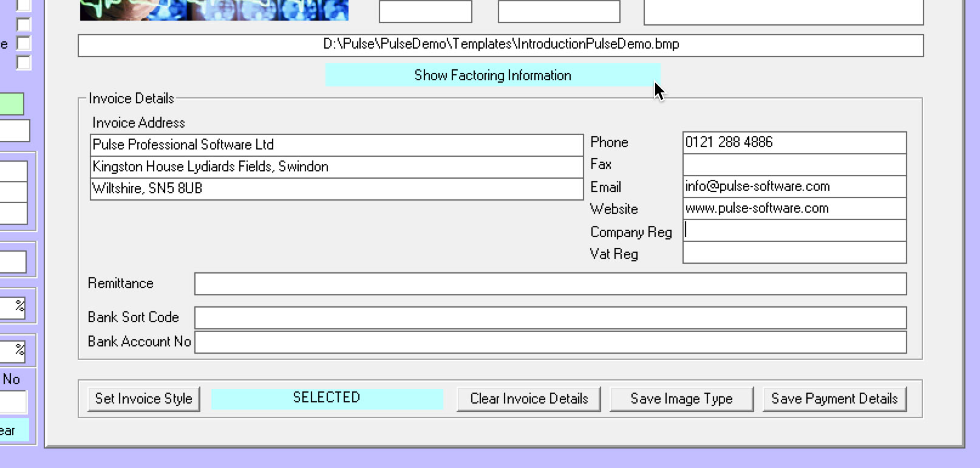Click the Email field with info@pulse-software.com

[794, 186]
